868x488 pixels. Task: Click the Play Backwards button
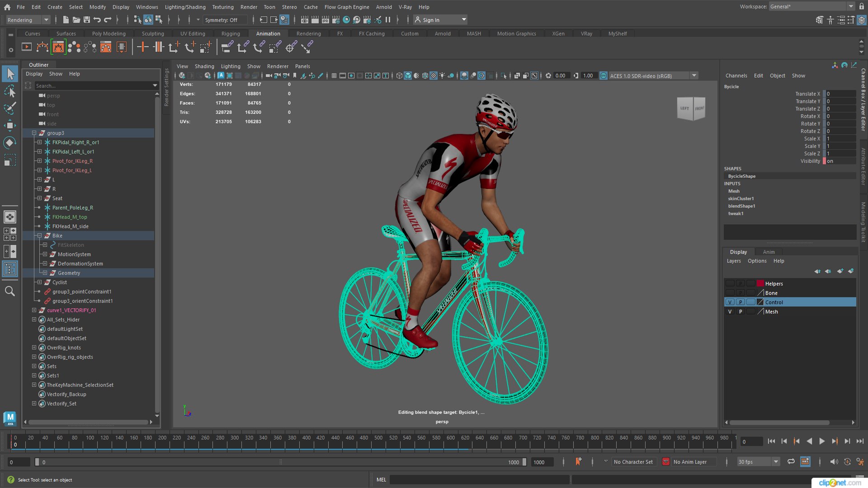click(809, 441)
